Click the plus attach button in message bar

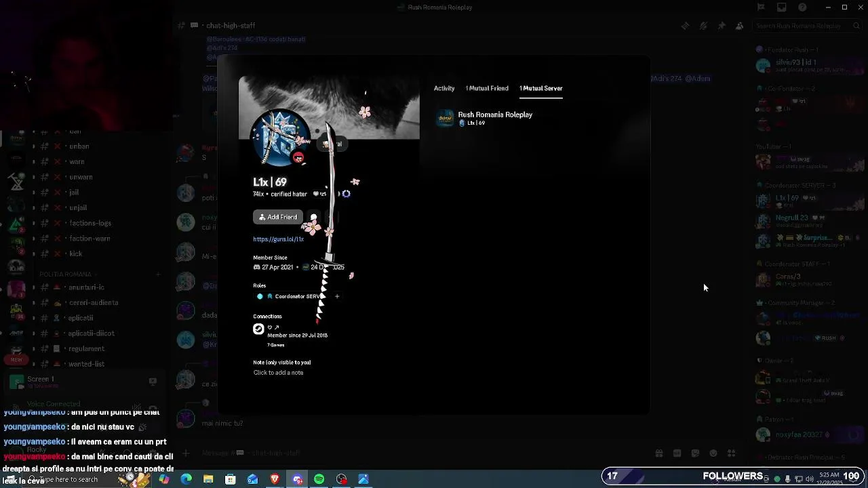click(x=185, y=453)
